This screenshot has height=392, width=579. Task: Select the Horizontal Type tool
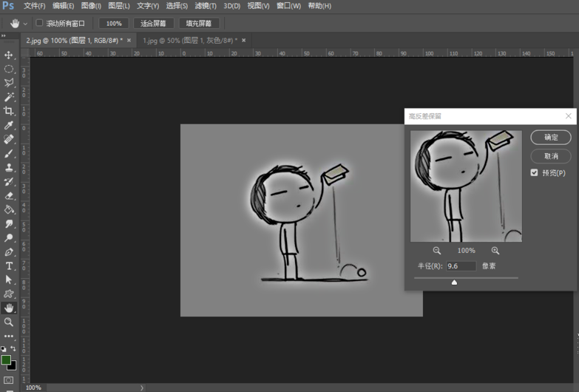click(x=9, y=266)
